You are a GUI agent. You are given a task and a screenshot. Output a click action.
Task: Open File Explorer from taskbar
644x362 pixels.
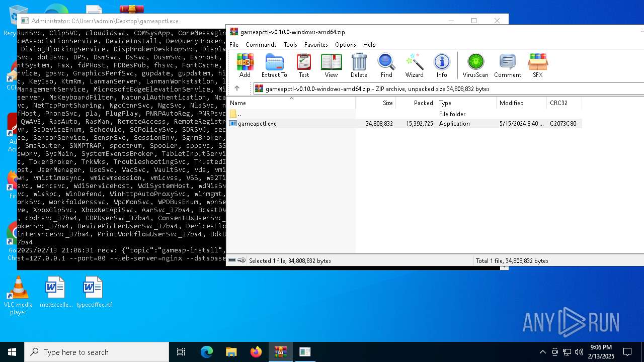pos(231,352)
